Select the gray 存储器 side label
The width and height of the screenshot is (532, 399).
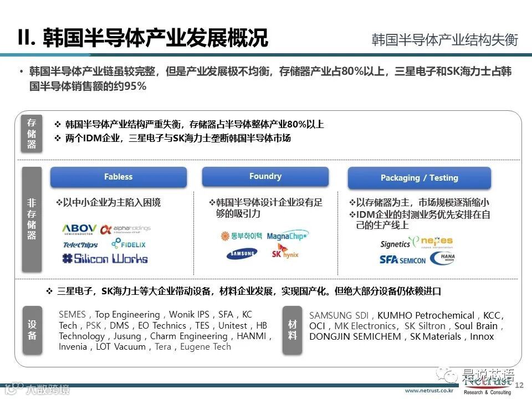click(32, 134)
